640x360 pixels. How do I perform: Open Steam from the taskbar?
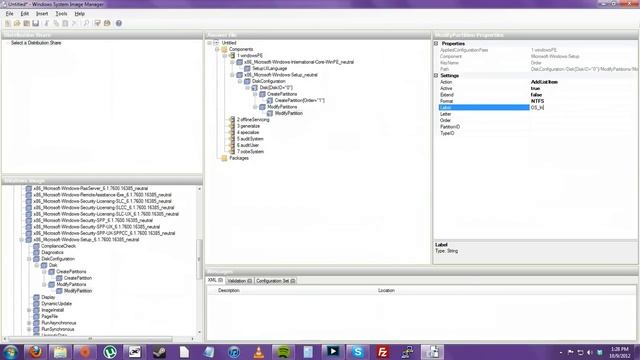[x=160, y=352]
